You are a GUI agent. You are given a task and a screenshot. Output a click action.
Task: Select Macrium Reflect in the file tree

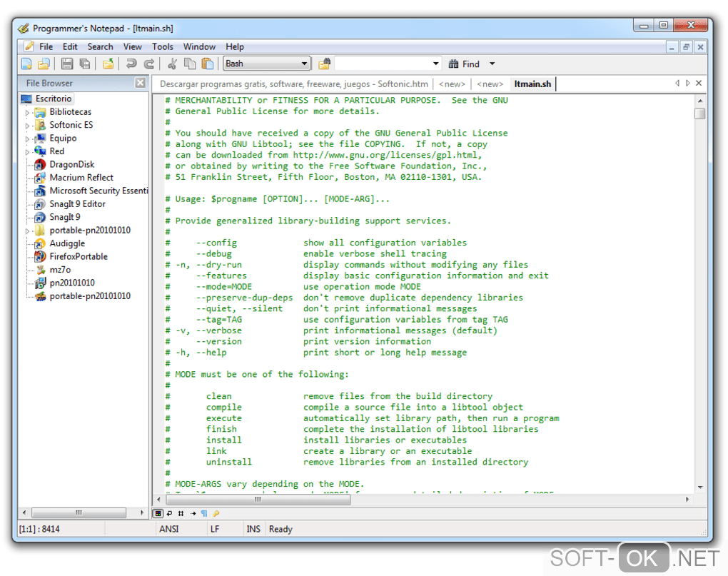81,177
